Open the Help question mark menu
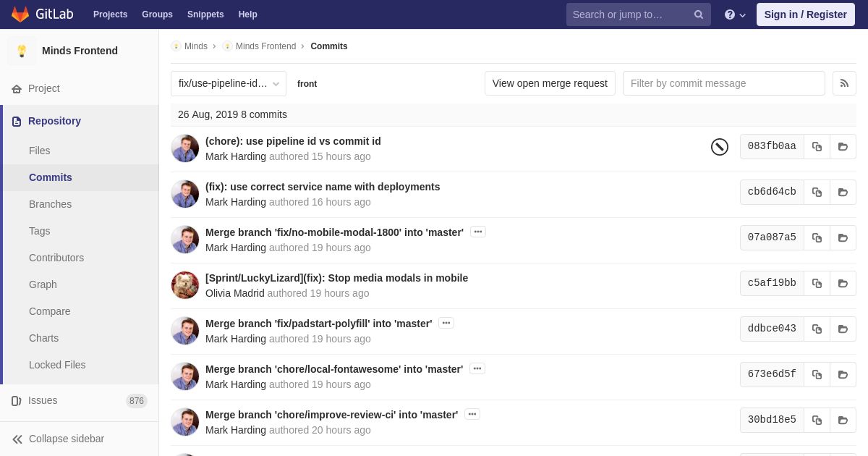868x456 pixels. pos(735,14)
